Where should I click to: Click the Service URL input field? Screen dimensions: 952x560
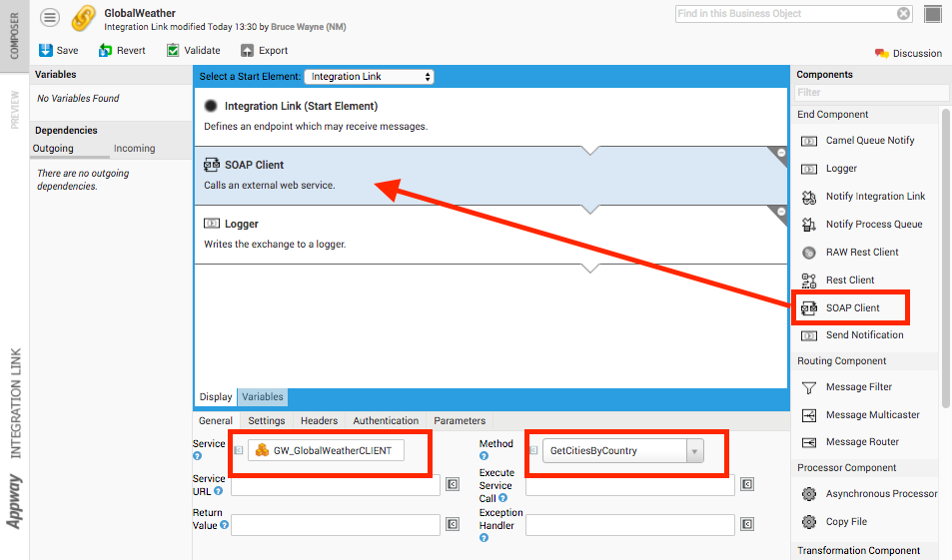pos(335,485)
